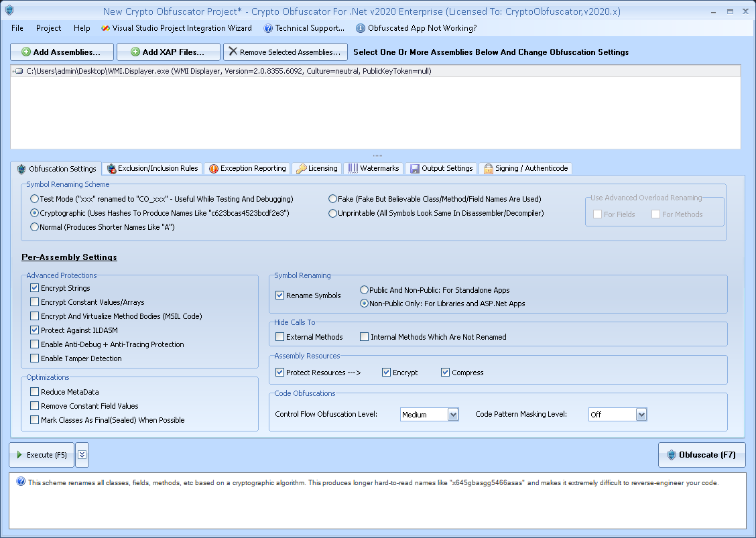The height and width of the screenshot is (538, 756).
Task: Open Visual Studio Project Integration Wizard
Action: coord(176,28)
